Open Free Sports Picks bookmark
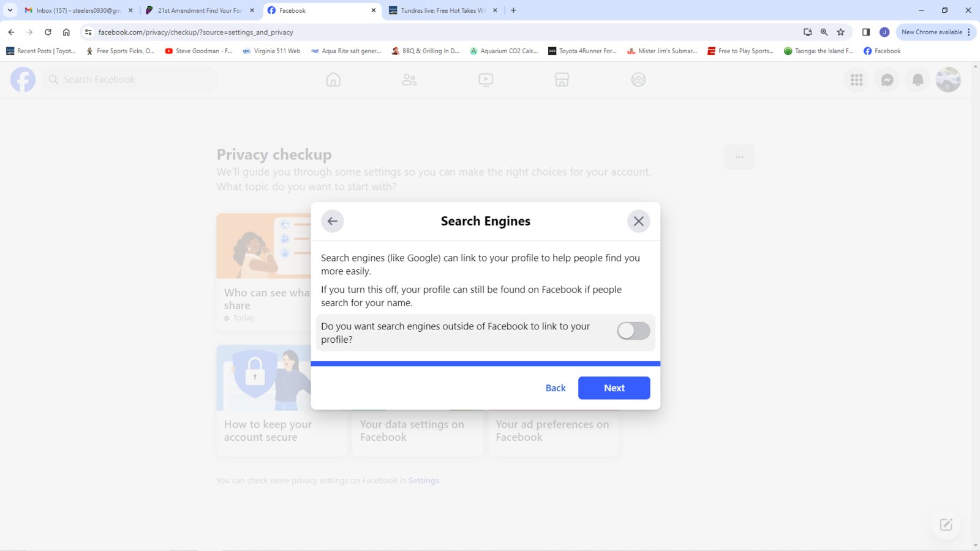The height and width of the screenshot is (551, 980). [x=121, y=51]
